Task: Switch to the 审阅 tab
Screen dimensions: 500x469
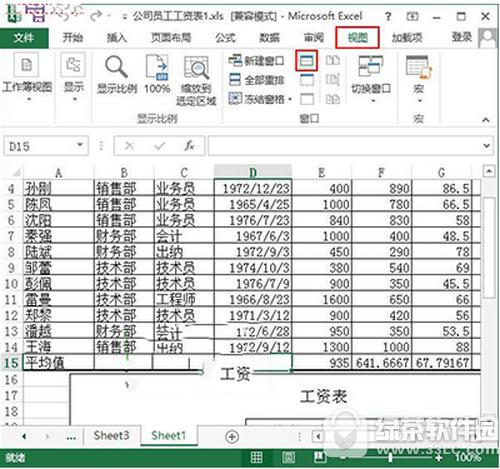Action: (314, 38)
